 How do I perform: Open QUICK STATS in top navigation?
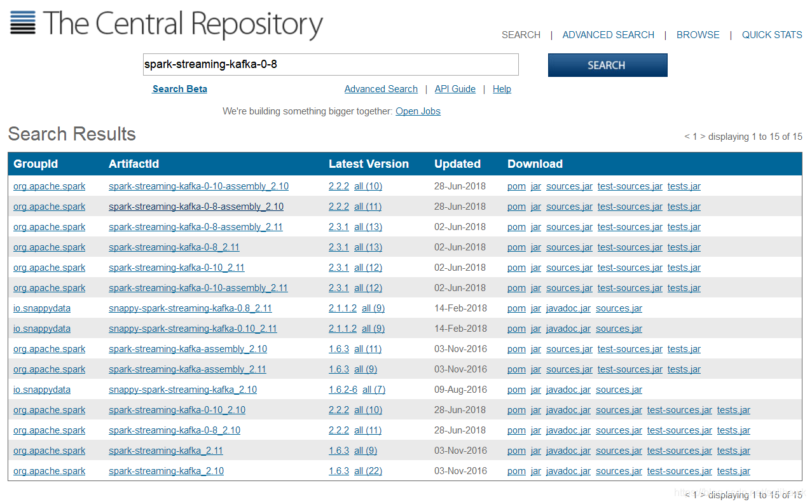click(772, 35)
